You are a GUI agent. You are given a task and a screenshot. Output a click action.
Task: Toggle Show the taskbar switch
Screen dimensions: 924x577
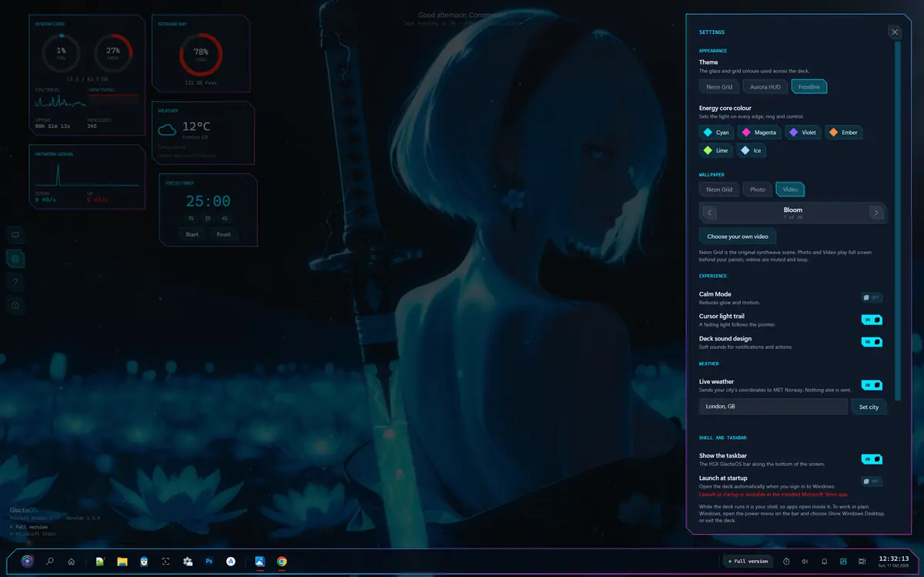[872, 459]
